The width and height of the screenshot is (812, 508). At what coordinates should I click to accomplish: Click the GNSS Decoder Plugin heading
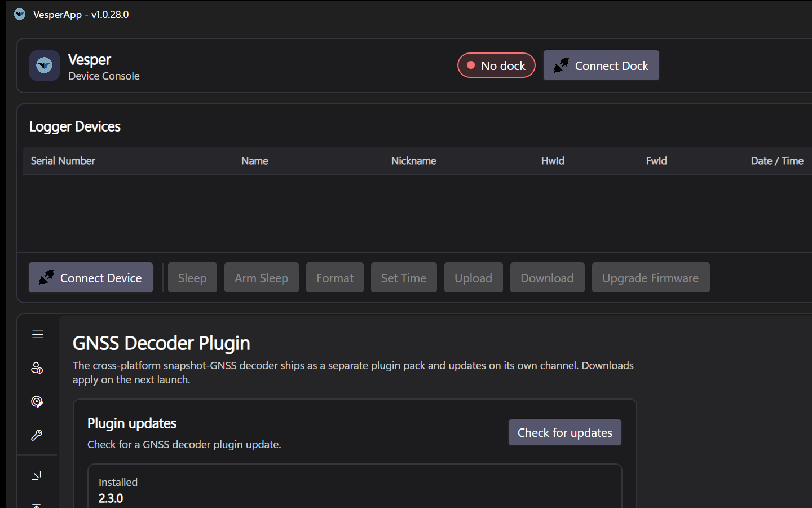(x=161, y=343)
